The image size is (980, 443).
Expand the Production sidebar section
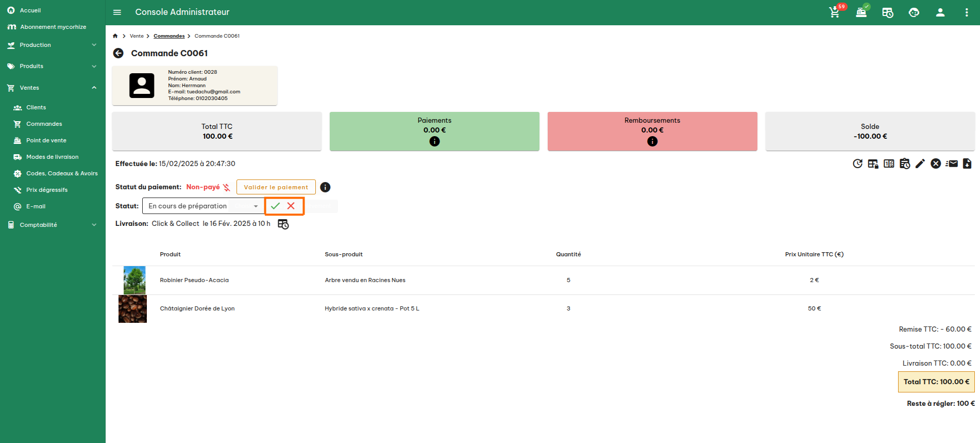pos(53,45)
